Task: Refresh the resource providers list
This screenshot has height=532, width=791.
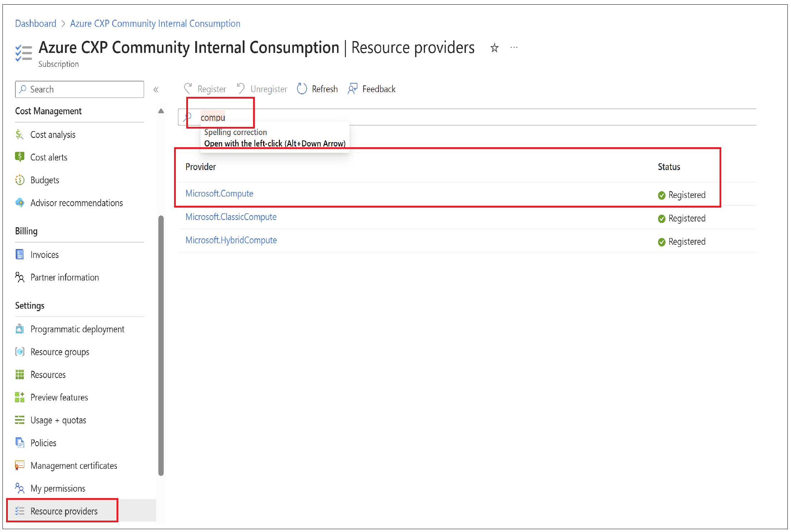Action: (317, 89)
